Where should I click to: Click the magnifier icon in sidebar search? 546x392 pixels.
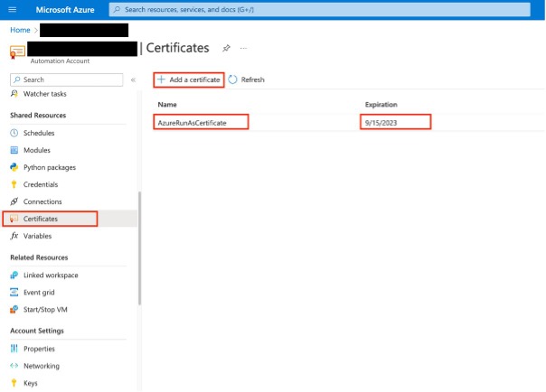[x=16, y=79]
